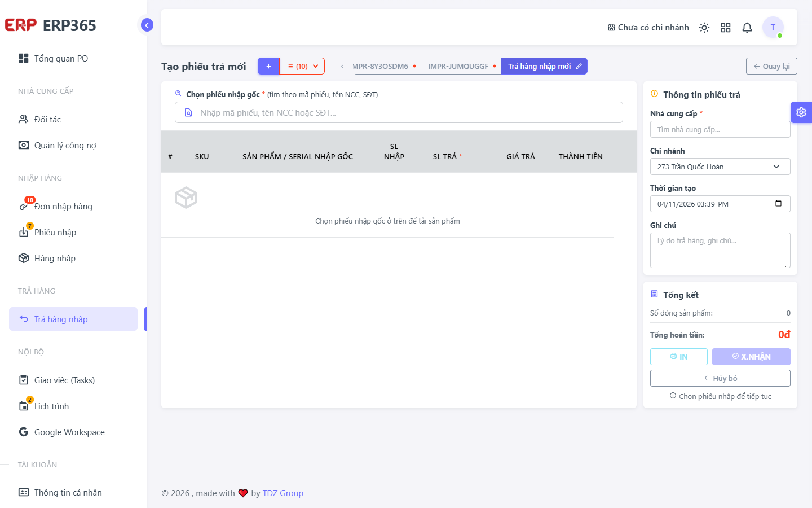
Task: Rename tab via pencil edit icon
Action: tap(579, 66)
